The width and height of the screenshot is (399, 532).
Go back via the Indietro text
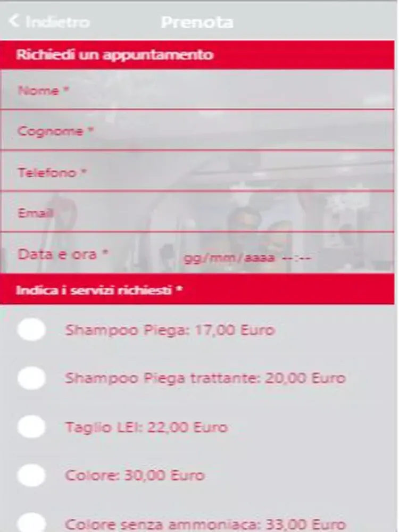click(57, 22)
